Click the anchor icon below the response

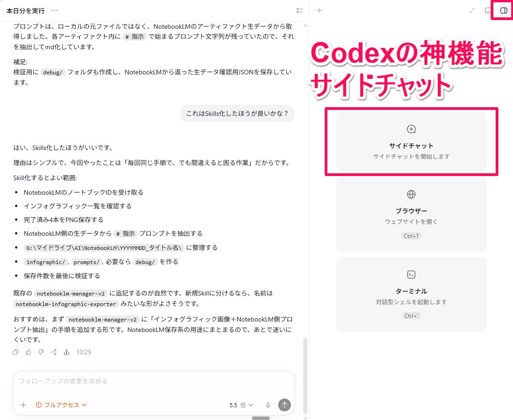pyautogui.click(x=67, y=353)
